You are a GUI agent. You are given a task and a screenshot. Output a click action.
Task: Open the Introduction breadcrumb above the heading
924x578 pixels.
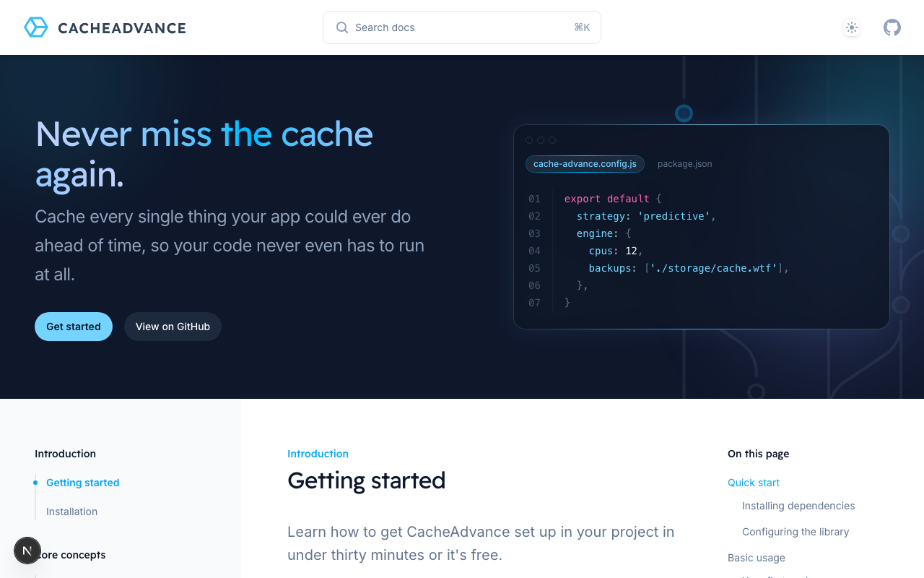(318, 453)
